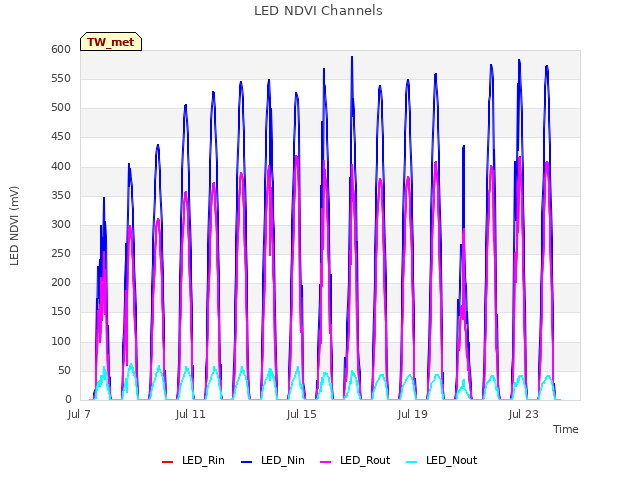Click the Time x-axis title
This screenshot has height=480, width=640.
pyautogui.click(x=566, y=429)
